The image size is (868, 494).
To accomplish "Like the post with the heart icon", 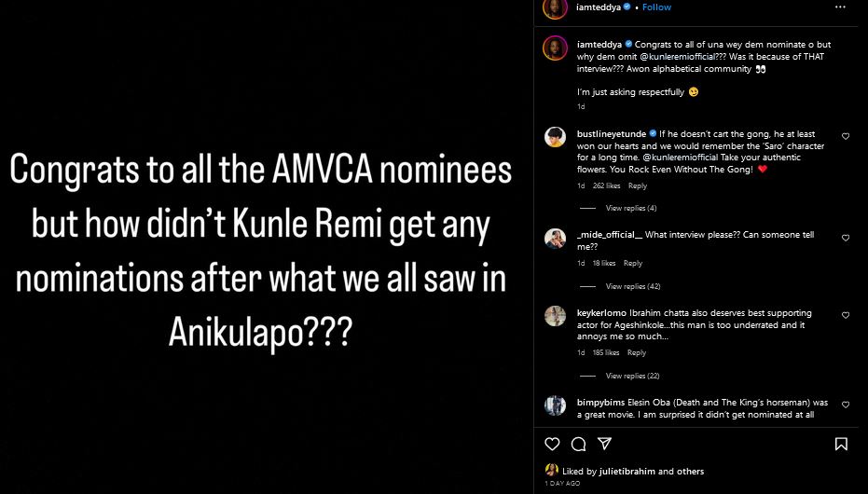I will click(552, 444).
